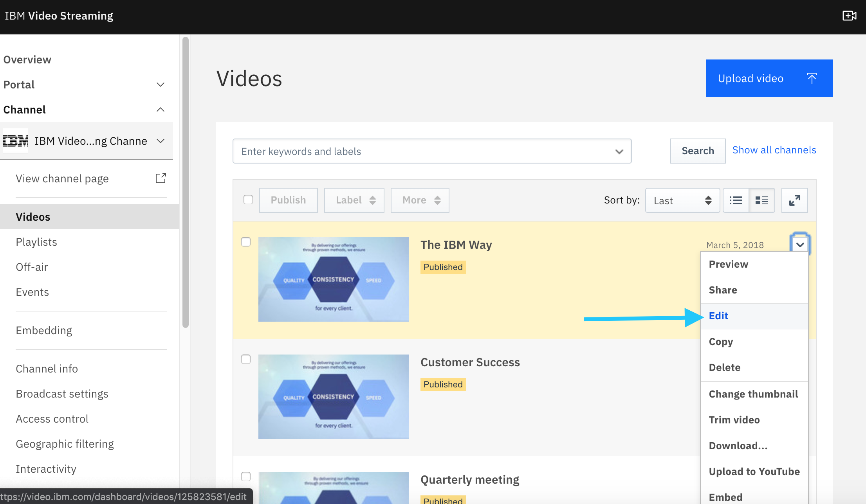Choose Upload to YouTube from the menu
This screenshot has width=866, height=504.
click(x=754, y=472)
